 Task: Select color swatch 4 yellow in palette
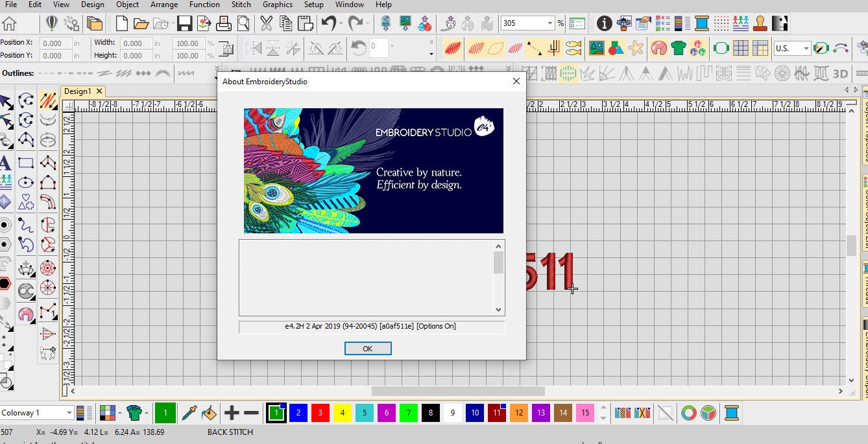(x=342, y=412)
